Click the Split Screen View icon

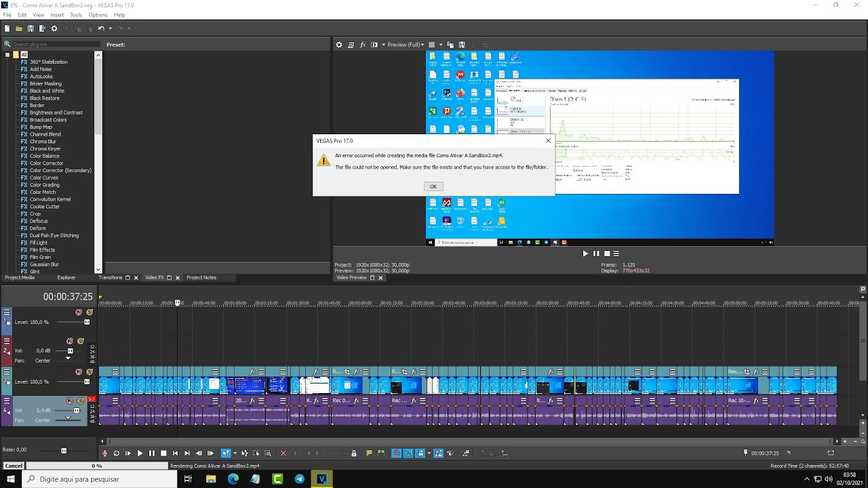click(x=374, y=45)
